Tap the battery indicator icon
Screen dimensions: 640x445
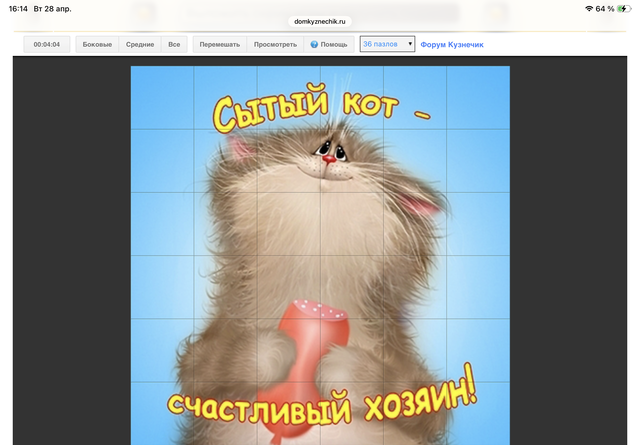click(624, 9)
